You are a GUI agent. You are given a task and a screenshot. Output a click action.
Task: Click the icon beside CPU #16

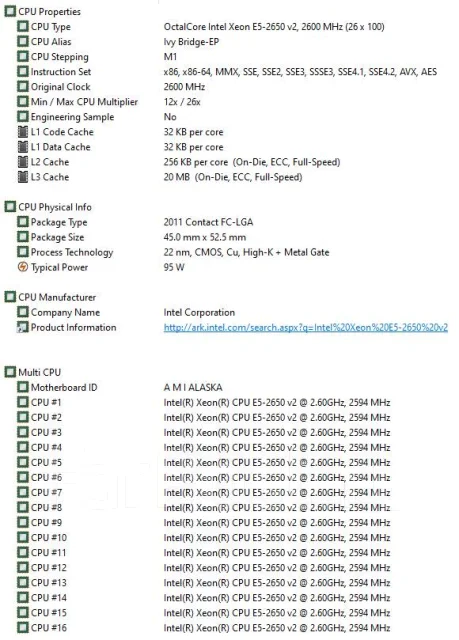[23, 628]
